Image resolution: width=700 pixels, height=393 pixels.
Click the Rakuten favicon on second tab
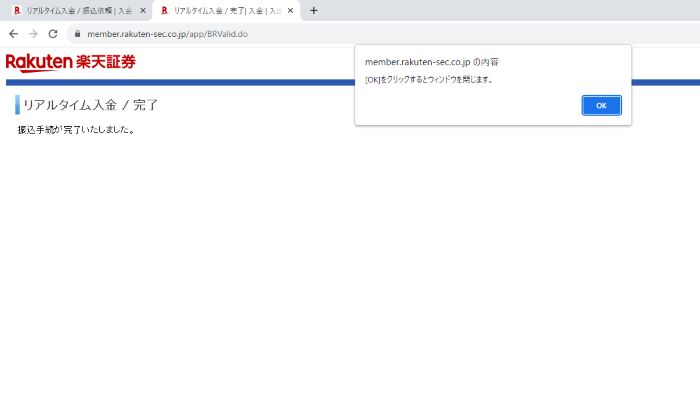pos(164,11)
